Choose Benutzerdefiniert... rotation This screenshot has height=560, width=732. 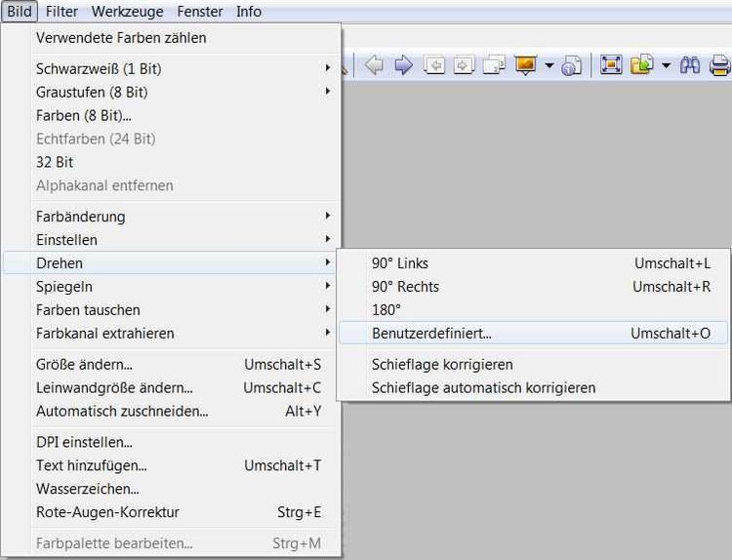click(533, 334)
